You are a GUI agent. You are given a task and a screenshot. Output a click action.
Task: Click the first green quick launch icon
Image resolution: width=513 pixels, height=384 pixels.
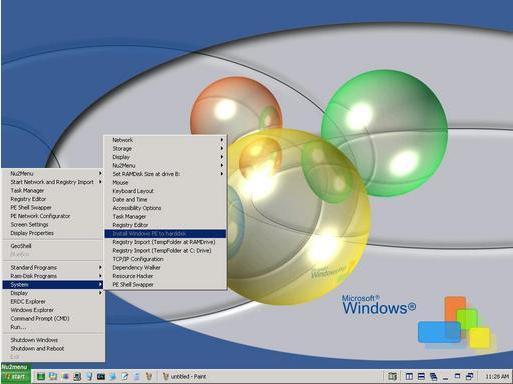click(x=41, y=377)
